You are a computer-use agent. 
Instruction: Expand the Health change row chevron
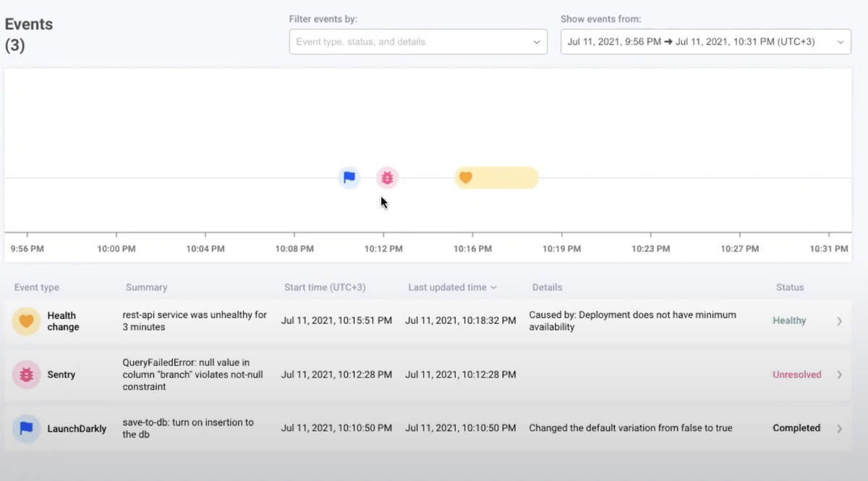839,321
